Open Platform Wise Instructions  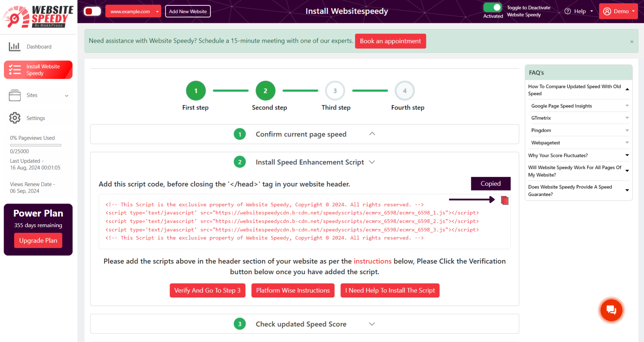293,290
